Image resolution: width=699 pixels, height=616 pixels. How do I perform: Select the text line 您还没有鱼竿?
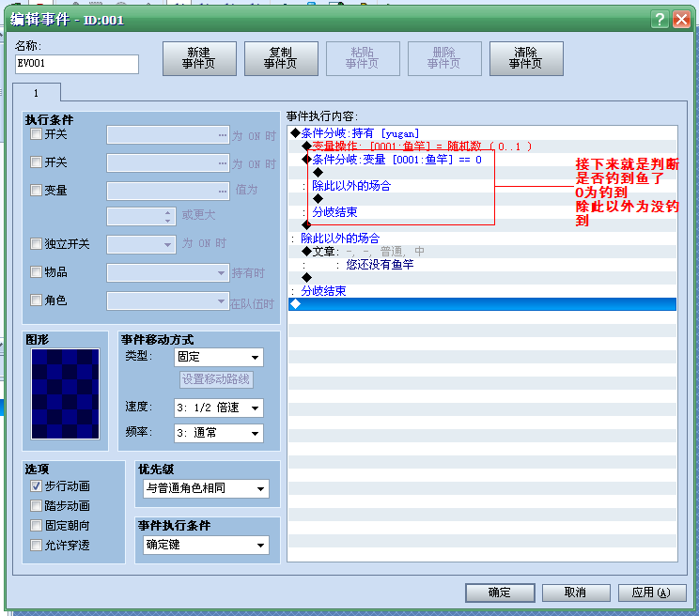pos(482,265)
